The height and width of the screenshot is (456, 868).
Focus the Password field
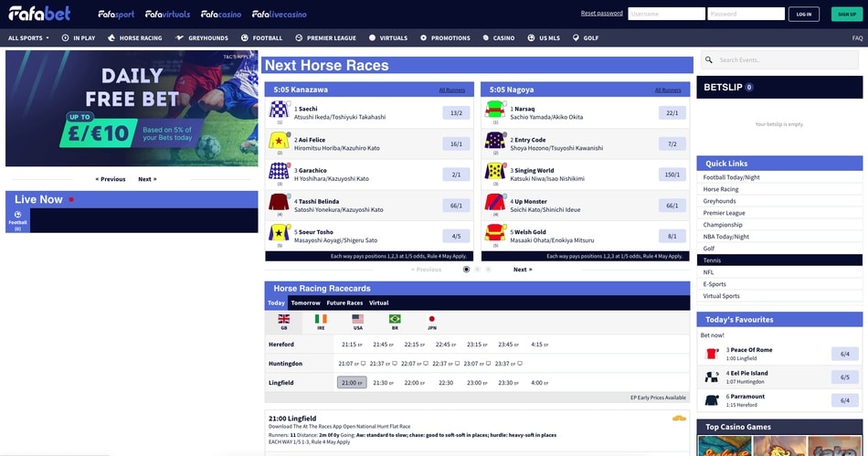[746, 14]
